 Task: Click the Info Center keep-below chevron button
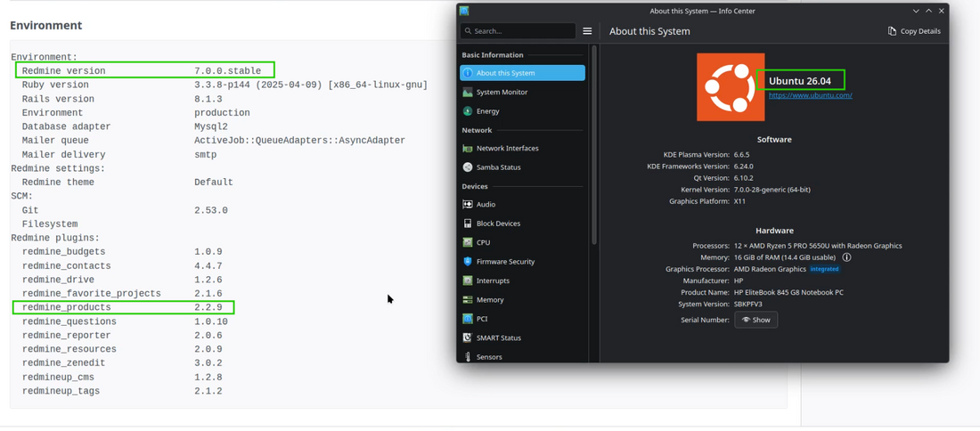click(x=916, y=11)
